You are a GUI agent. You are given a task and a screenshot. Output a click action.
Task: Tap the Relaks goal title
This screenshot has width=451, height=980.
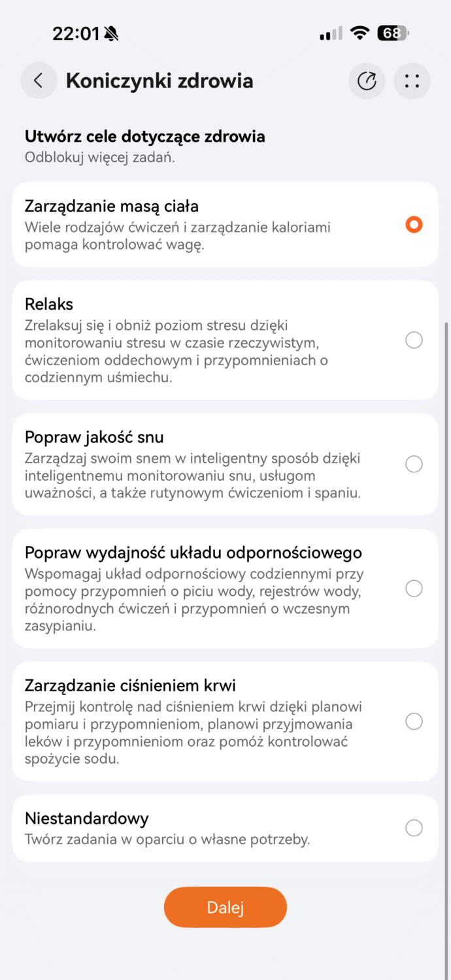(49, 304)
